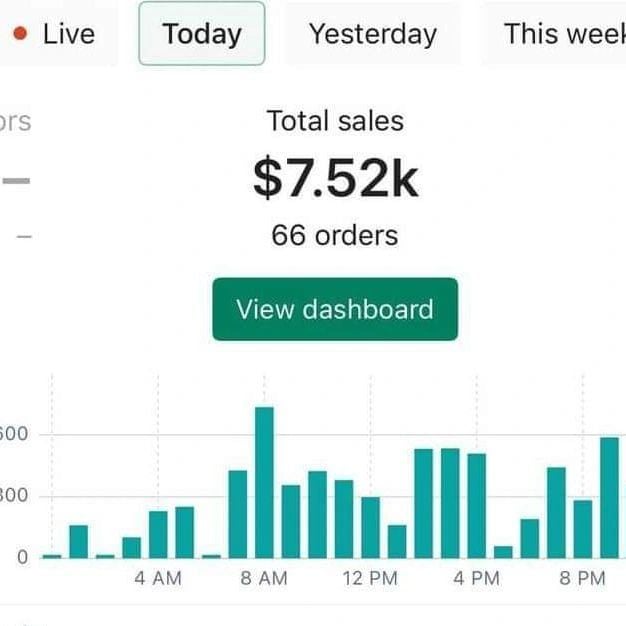Click the 12 PM axis label
This screenshot has width=626, height=626.
pyautogui.click(x=370, y=578)
